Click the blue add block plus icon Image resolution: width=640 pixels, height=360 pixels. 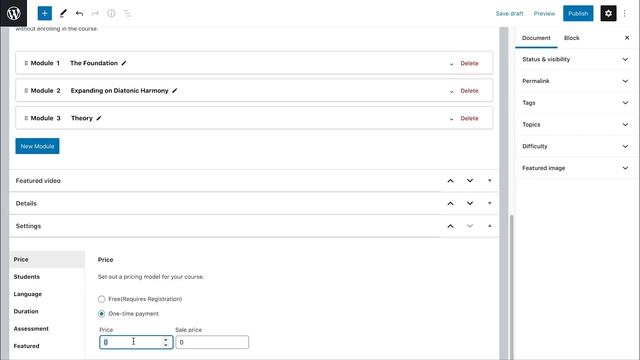tap(44, 13)
